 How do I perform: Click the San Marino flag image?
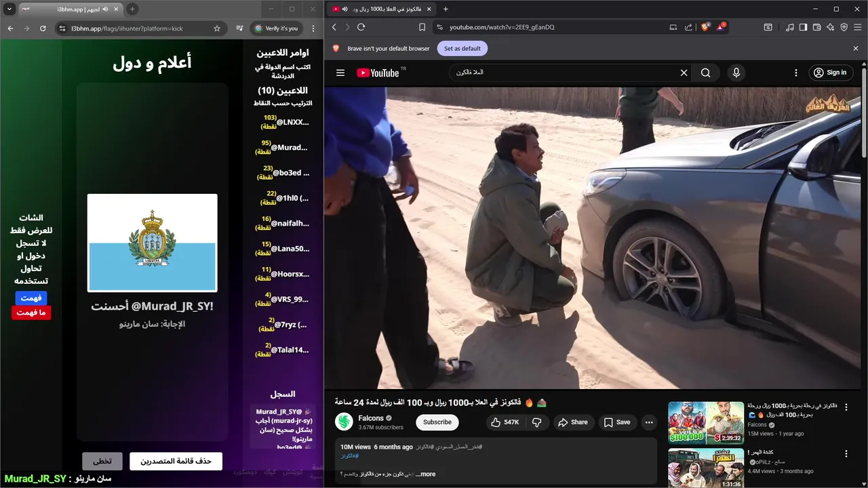point(152,243)
